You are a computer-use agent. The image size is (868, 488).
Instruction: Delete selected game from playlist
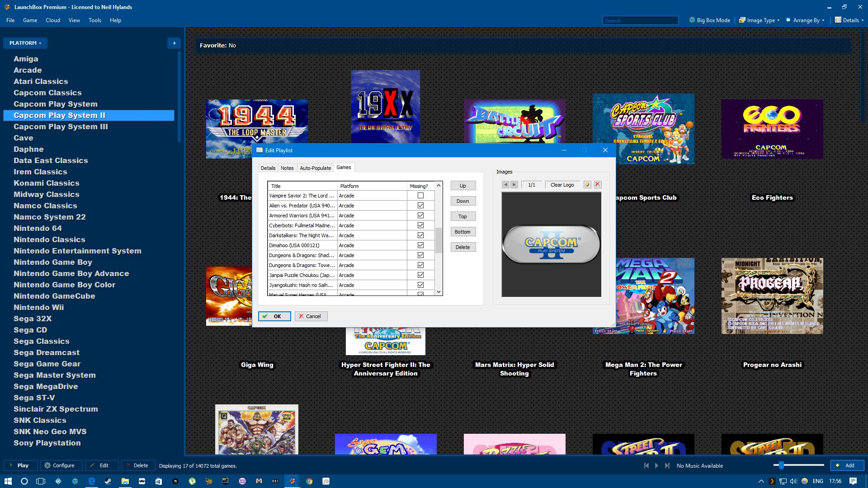pos(463,247)
